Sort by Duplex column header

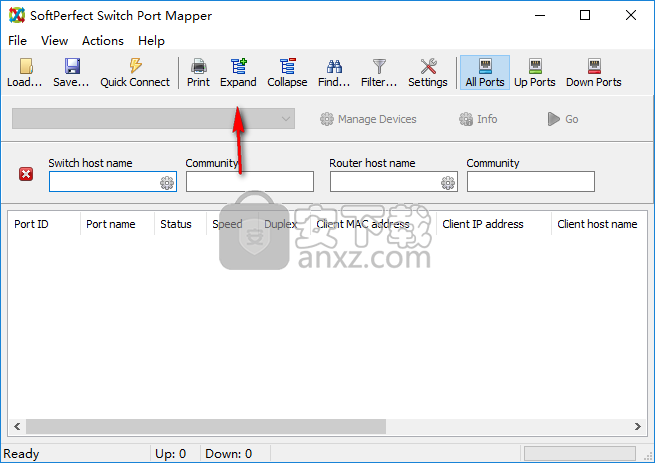(284, 224)
